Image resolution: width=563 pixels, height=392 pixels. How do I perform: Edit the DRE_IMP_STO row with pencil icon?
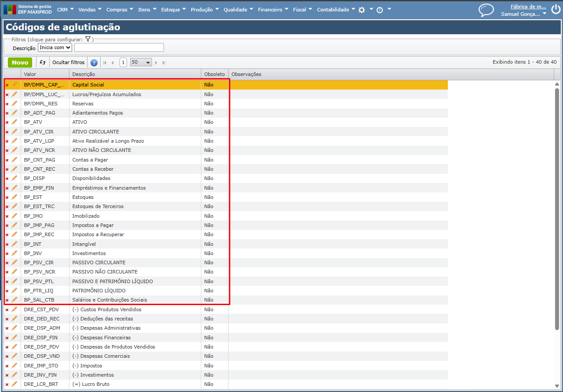point(15,366)
